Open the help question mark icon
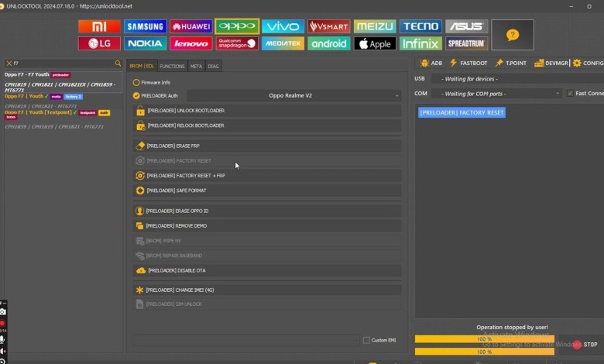 coord(512,35)
